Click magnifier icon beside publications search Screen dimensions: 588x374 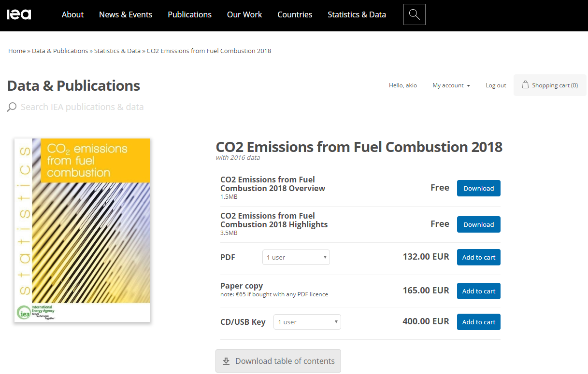pos(12,107)
